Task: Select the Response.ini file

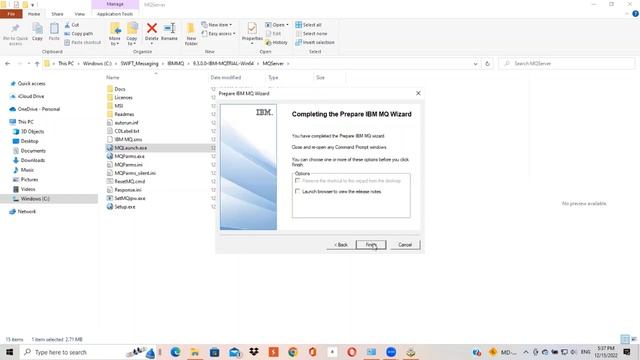Action: point(128,190)
